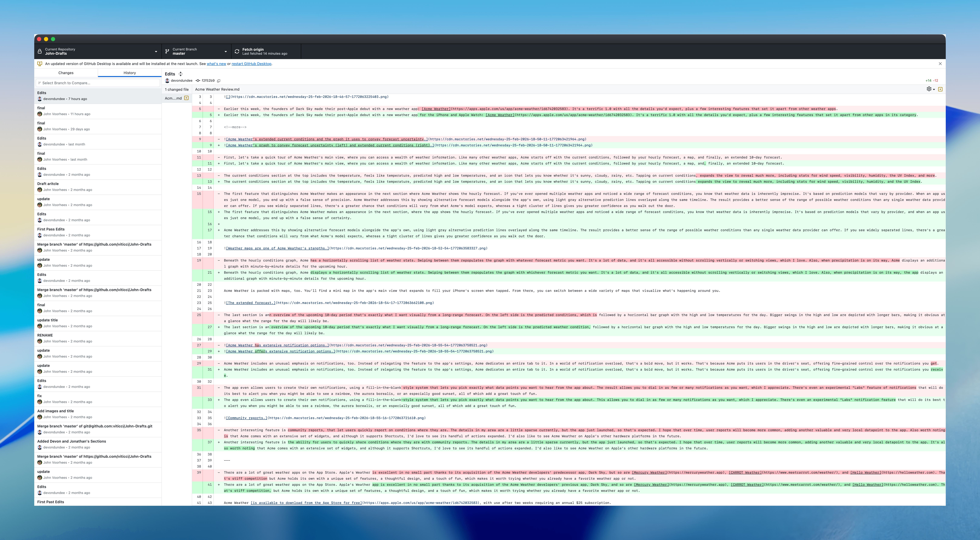Open the dropdown arrow next to the gear
The width and height of the screenshot is (980, 540).
(x=934, y=89)
